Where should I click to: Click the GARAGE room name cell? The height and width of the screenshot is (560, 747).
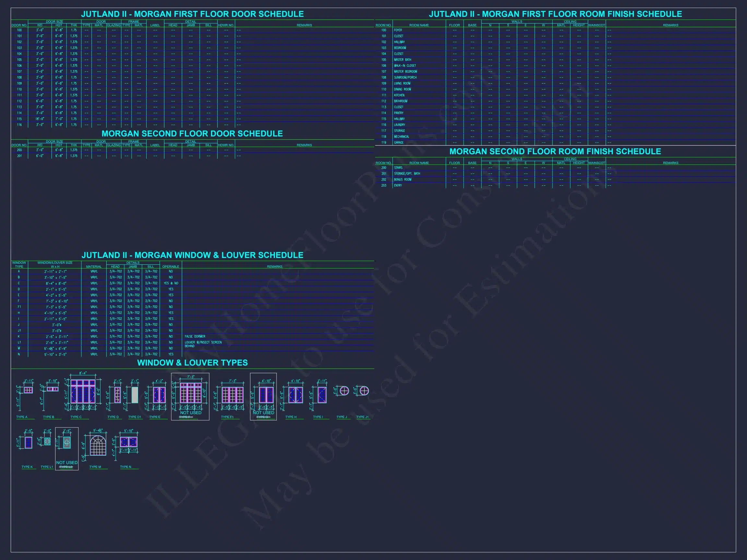[399, 143]
